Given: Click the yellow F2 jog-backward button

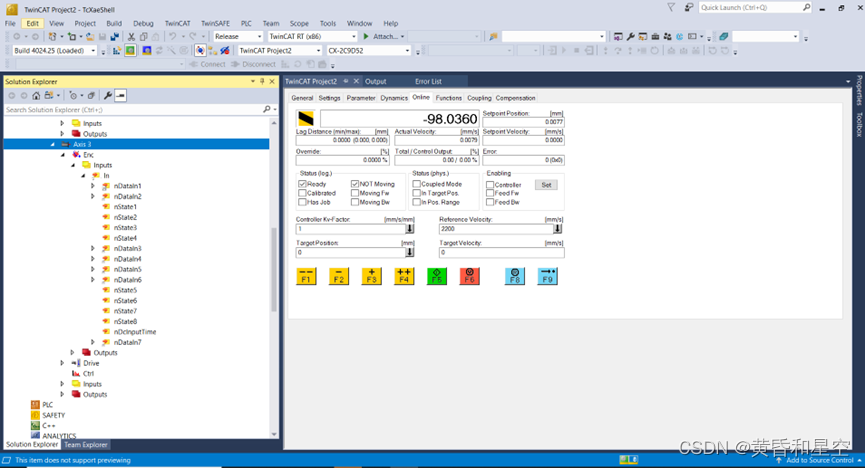Looking at the screenshot, I should pyautogui.click(x=339, y=276).
